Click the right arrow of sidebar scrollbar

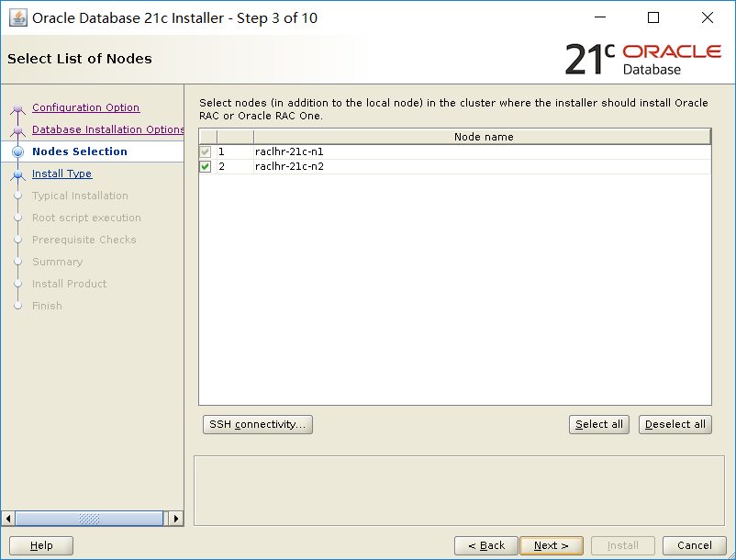click(x=176, y=518)
